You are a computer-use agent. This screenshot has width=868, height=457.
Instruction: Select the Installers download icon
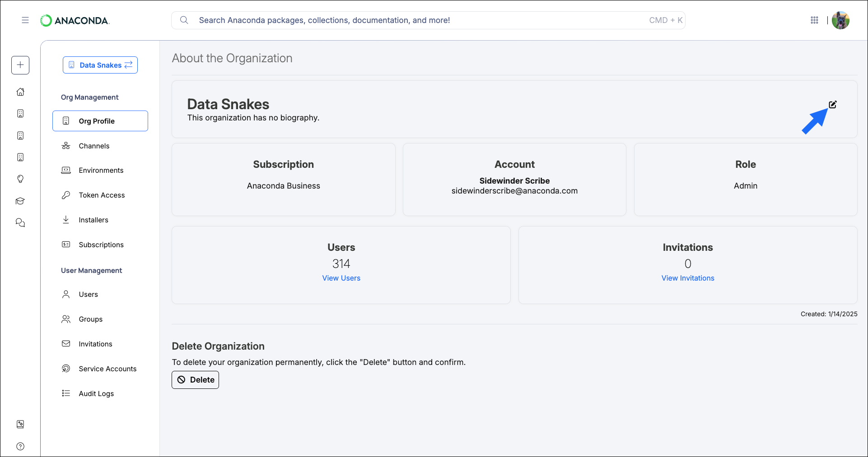[66, 220]
